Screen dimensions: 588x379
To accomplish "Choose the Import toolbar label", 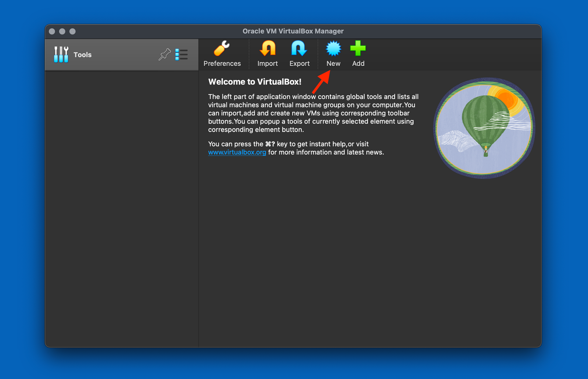I will click(268, 64).
